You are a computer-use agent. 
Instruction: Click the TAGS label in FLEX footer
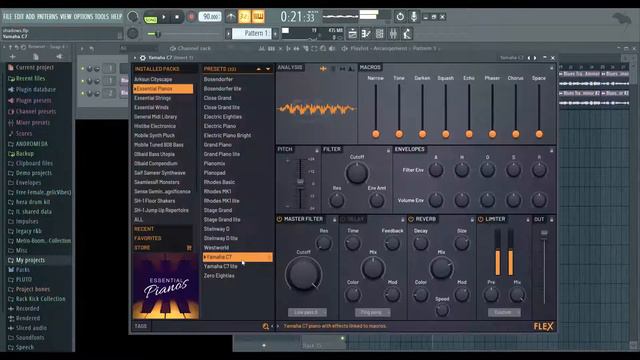click(x=140, y=326)
